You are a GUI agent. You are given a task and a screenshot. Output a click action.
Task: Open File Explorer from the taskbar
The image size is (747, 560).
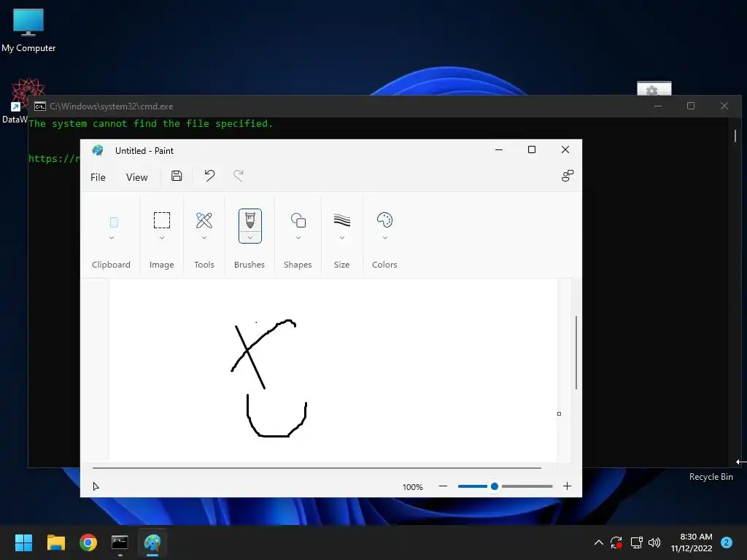click(55, 542)
